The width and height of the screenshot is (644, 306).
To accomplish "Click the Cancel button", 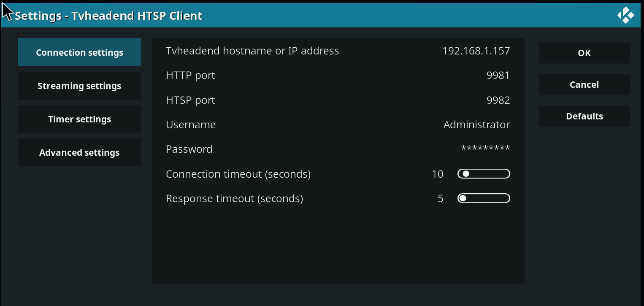I will click(x=584, y=84).
